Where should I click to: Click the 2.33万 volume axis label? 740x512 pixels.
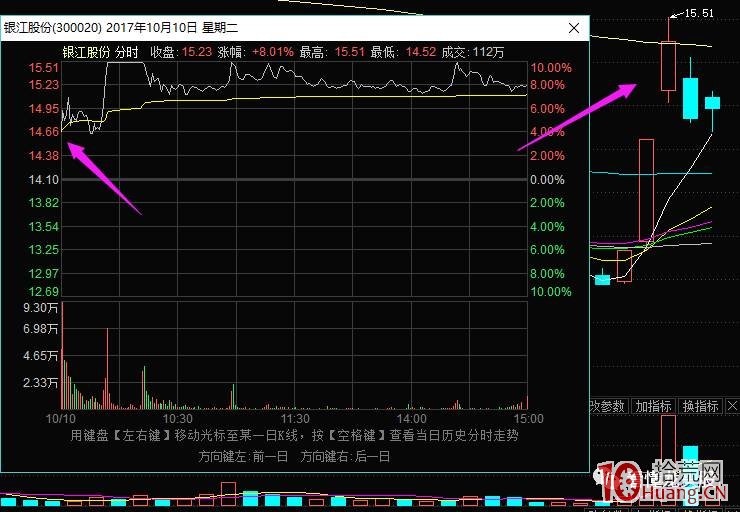coord(41,383)
